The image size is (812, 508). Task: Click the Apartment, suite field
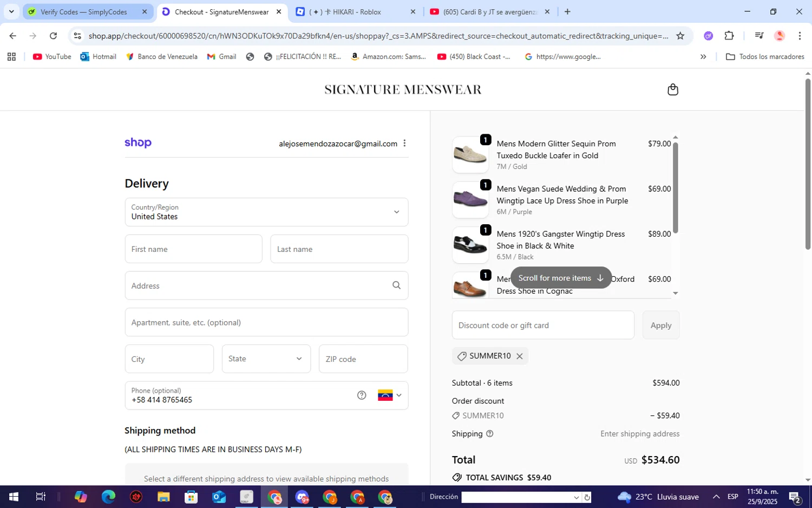tap(266, 322)
